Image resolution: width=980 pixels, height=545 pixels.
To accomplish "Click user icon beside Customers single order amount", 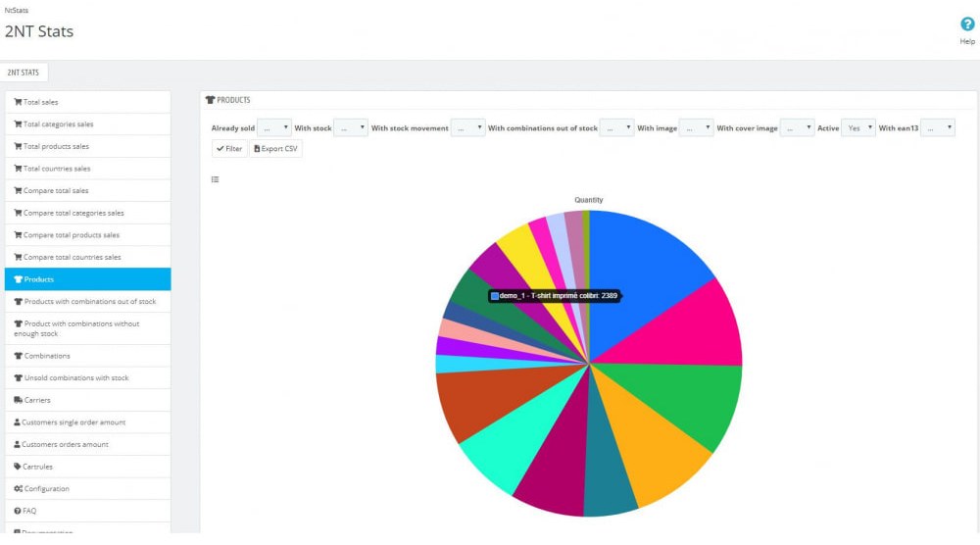I will [17, 421].
